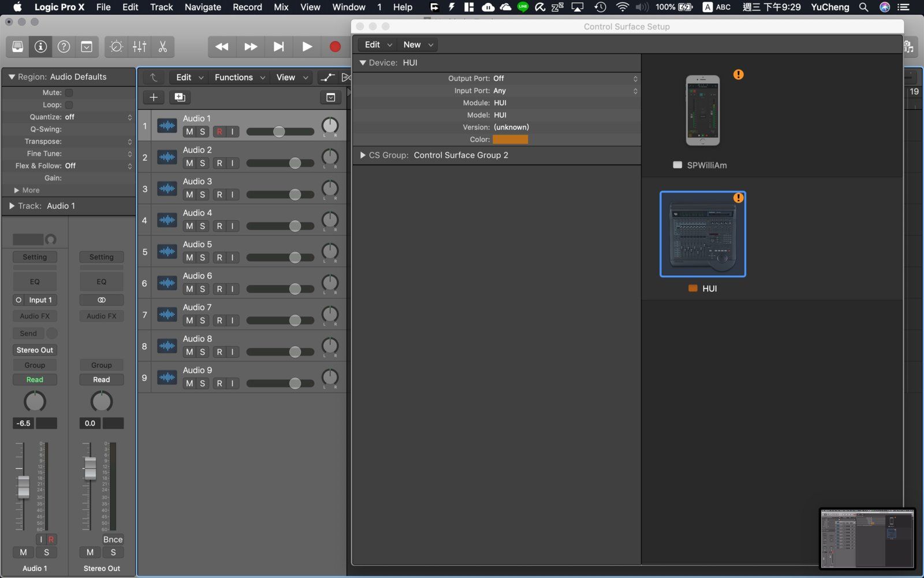Image resolution: width=924 pixels, height=578 pixels.
Task: Select the SPWilliAm iPhone device icon
Action: click(702, 110)
